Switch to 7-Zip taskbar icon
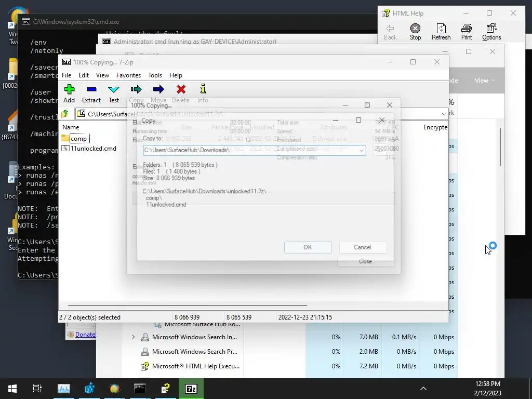 point(191,389)
